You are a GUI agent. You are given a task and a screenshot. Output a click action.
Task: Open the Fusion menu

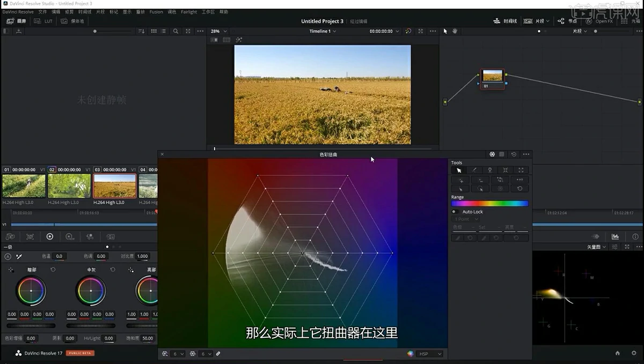(x=156, y=12)
